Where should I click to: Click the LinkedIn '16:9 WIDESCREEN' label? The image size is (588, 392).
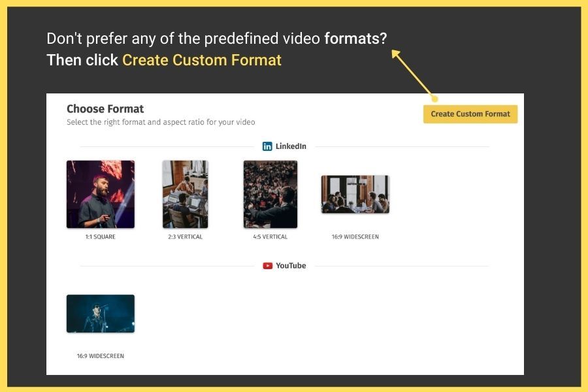pyautogui.click(x=355, y=237)
